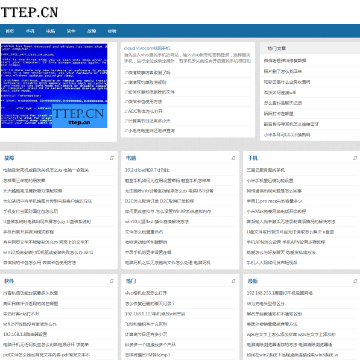Open the 电脑 item in the blue navigation bar

[51, 31]
